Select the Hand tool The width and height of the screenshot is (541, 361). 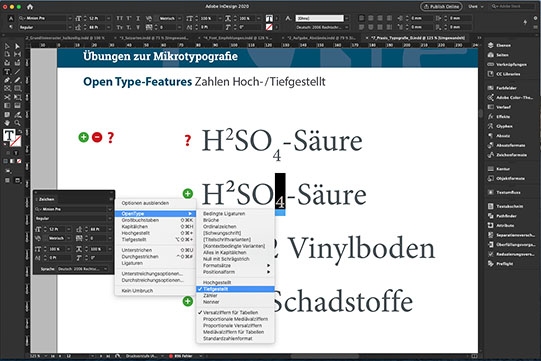(x=7, y=123)
